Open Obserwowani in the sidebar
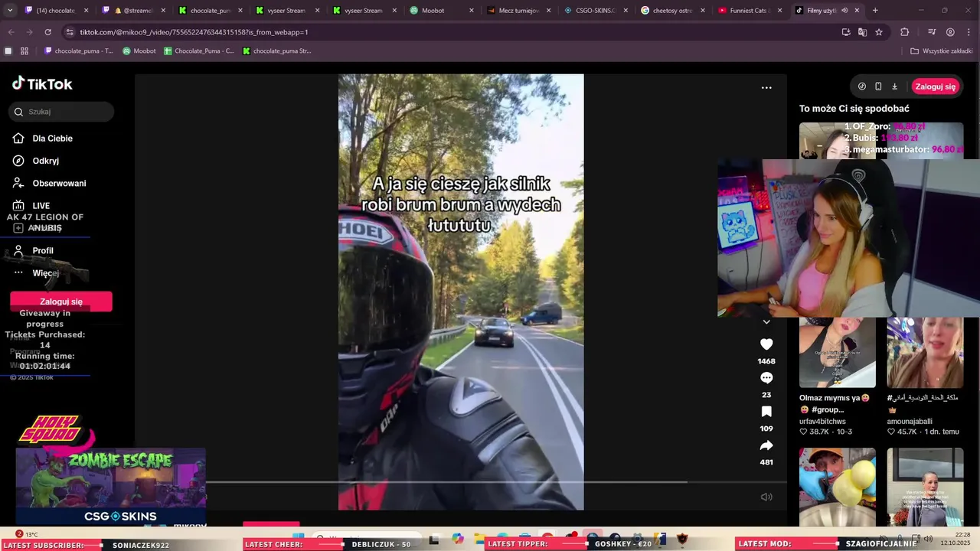980x551 pixels. [x=59, y=183]
